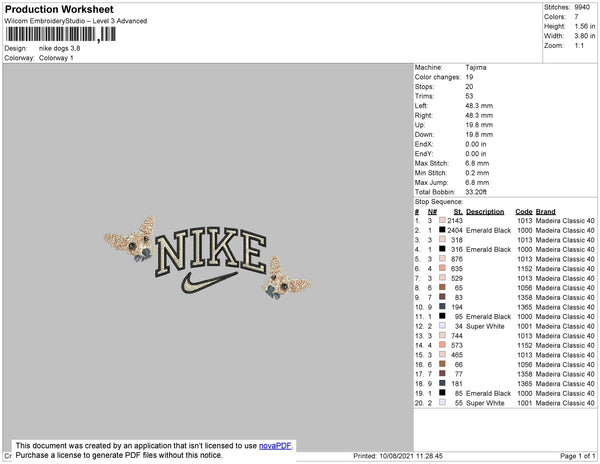Click the brown swatch for stop 8

(x=442, y=288)
